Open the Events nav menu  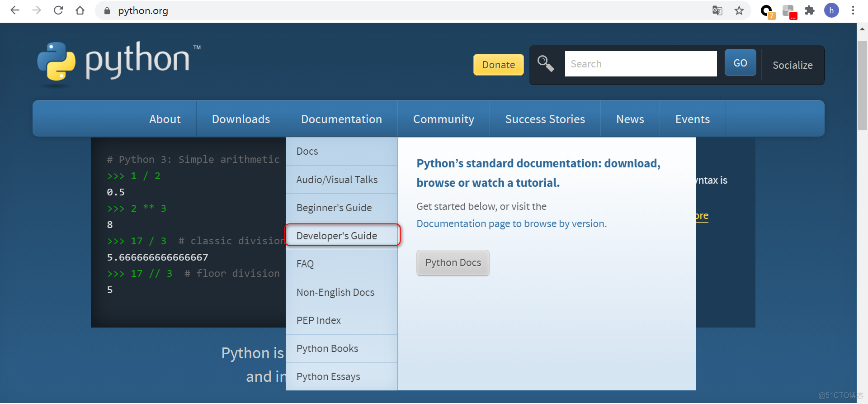(x=693, y=119)
